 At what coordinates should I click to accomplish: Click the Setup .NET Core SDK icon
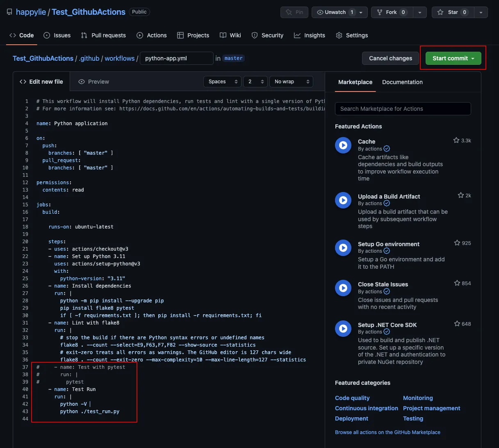point(343,329)
